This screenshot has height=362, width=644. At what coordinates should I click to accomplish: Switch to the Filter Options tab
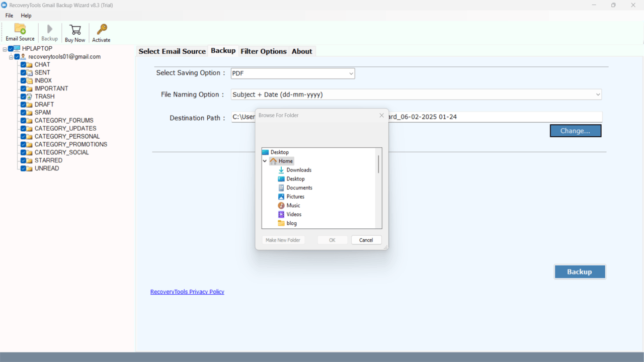tap(264, 51)
